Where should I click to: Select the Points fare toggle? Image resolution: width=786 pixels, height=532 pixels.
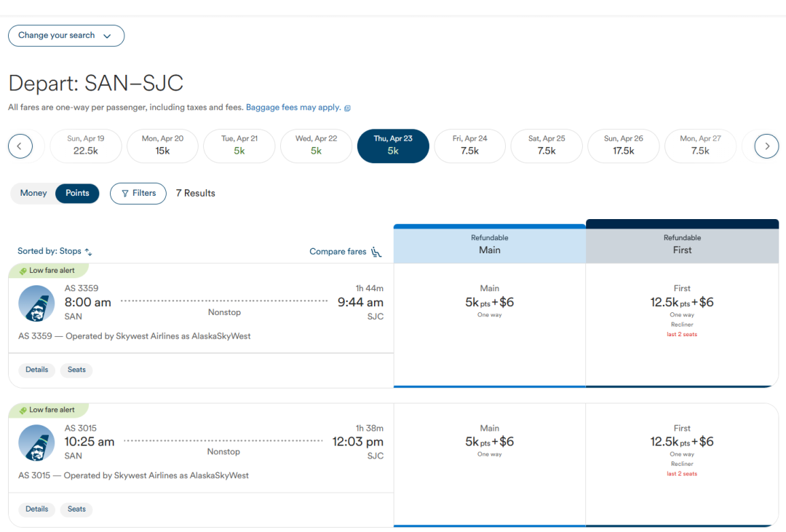click(x=77, y=194)
